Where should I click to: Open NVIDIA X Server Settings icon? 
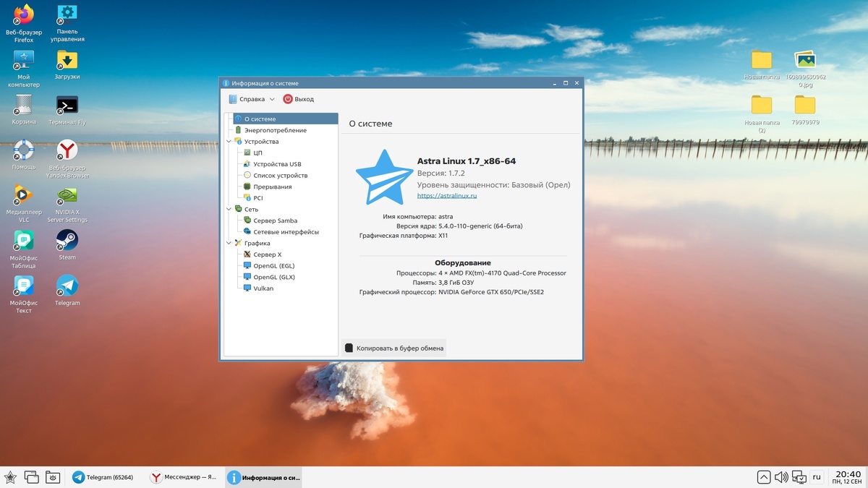point(67,195)
